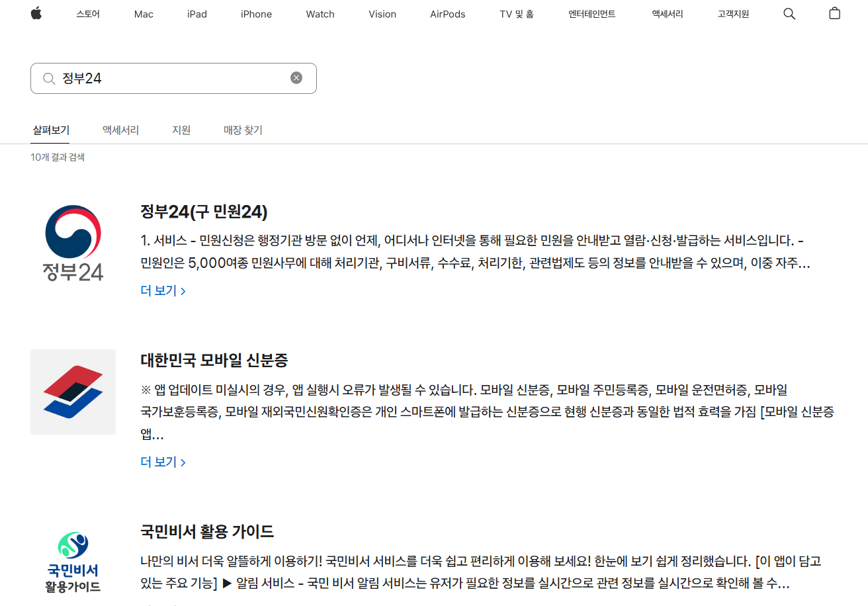This screenshot has height=606, width=868.
Task: Switch to the 액세서리 tab
Action: pos(120,130)
